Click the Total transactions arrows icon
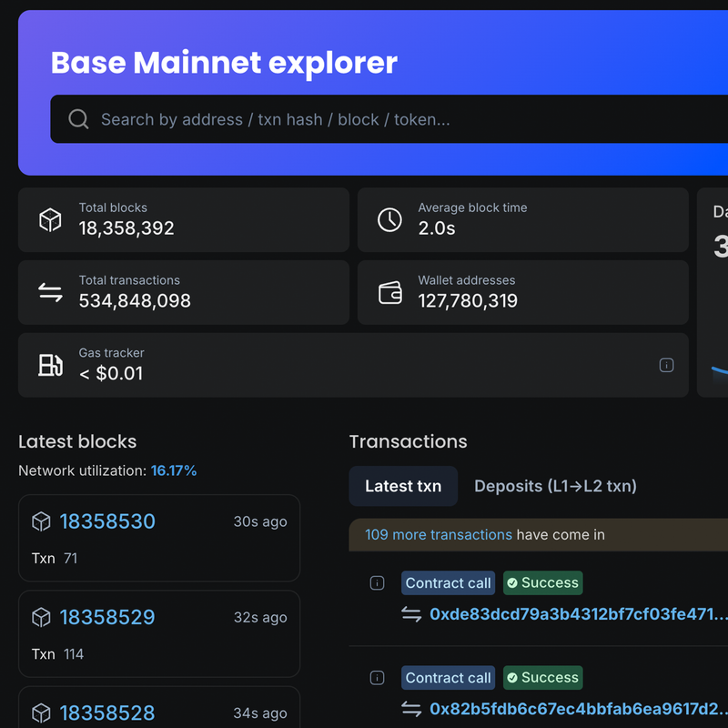 50,292
